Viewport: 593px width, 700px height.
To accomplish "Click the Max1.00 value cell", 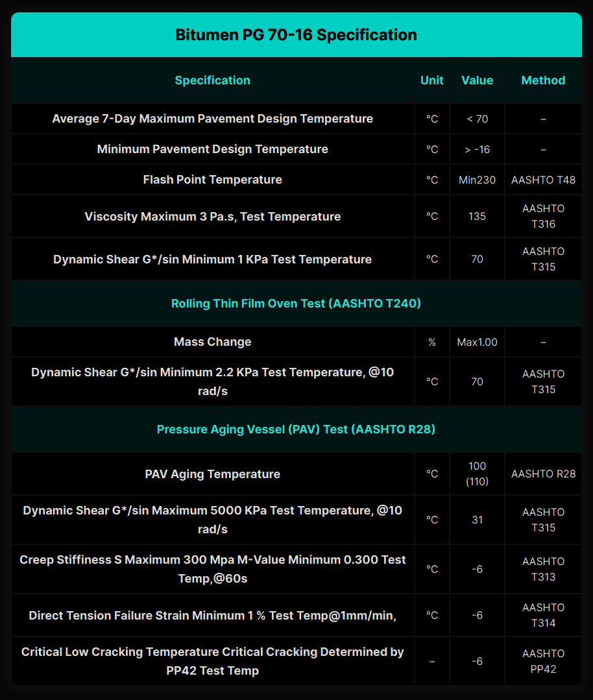I will (477, 342).
